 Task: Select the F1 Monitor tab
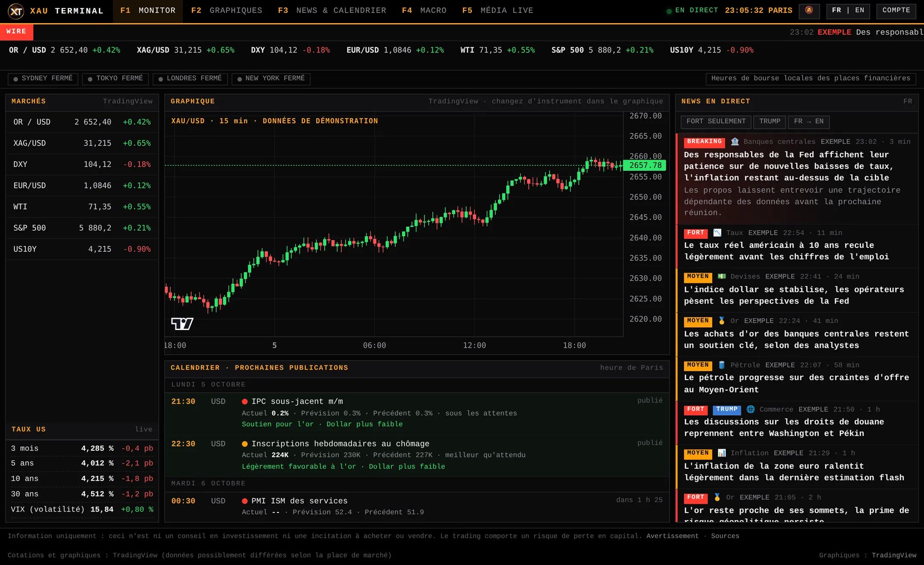[148, 11]
